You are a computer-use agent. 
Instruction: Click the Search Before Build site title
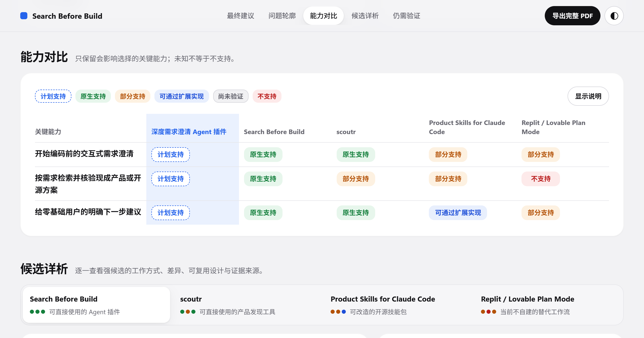click(x=67, y=16)
